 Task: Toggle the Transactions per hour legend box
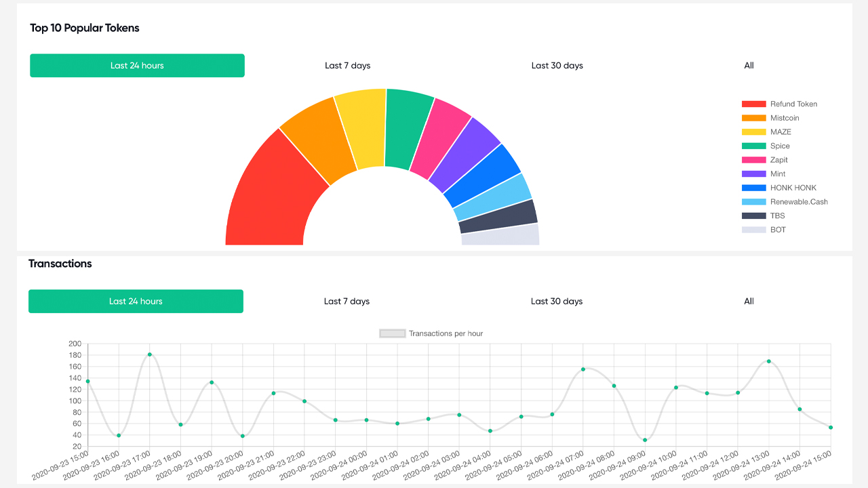(393, 333)
